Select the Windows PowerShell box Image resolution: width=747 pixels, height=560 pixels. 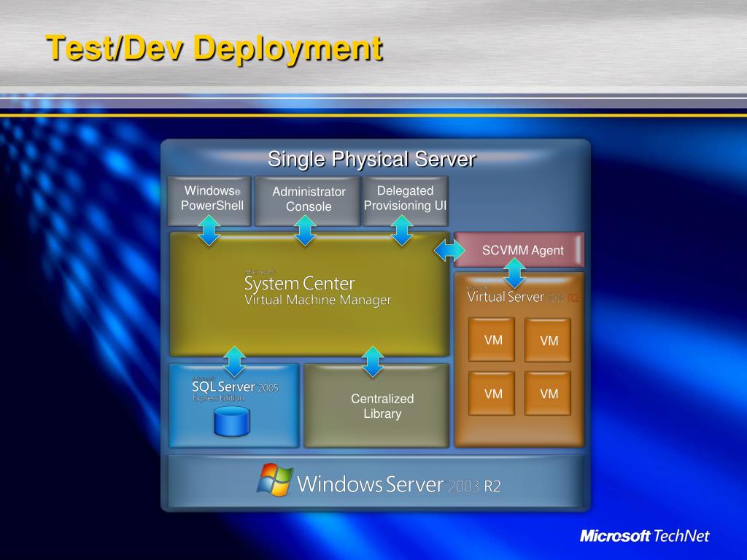point(209,201)
